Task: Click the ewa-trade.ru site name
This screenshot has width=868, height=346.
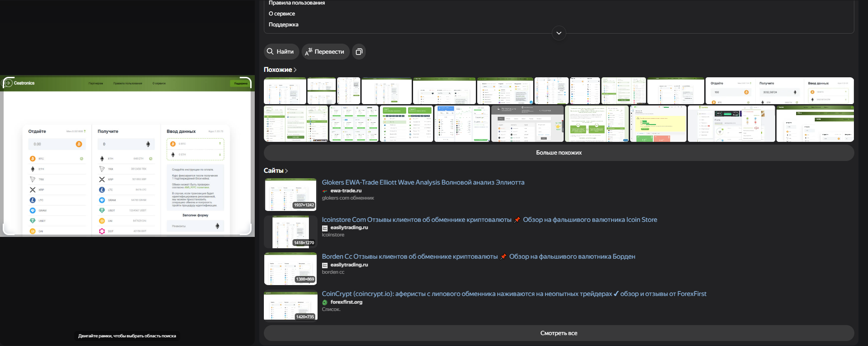Action: click(346, 191)
